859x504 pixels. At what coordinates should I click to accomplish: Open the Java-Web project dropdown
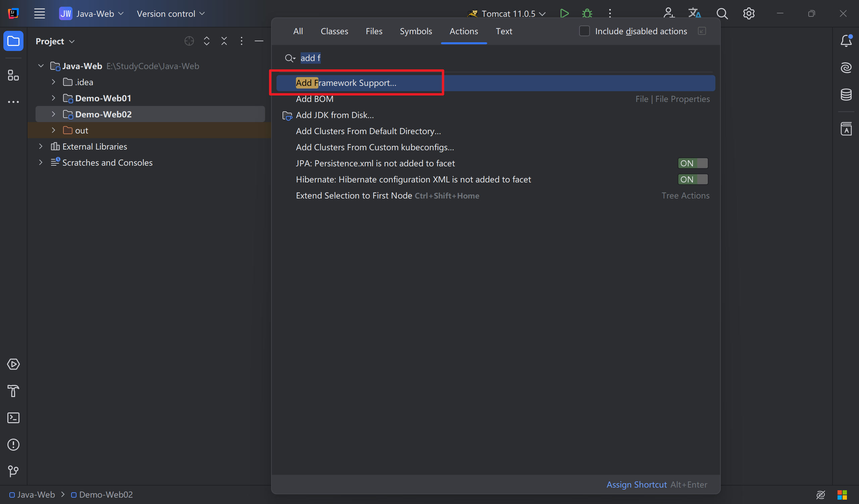[x=91, y=14]
